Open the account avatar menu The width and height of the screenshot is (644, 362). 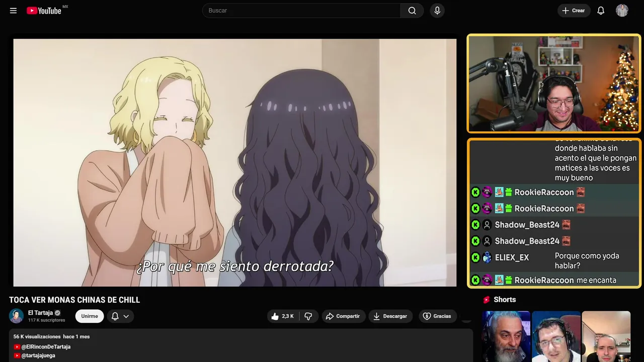(x=622, y=11)
